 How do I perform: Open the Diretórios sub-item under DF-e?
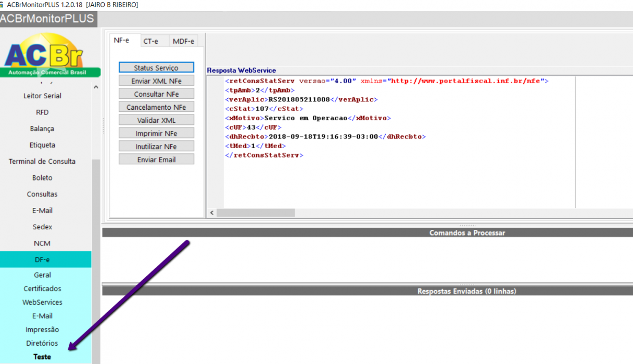pyautogui.click(x=42, y=343)
